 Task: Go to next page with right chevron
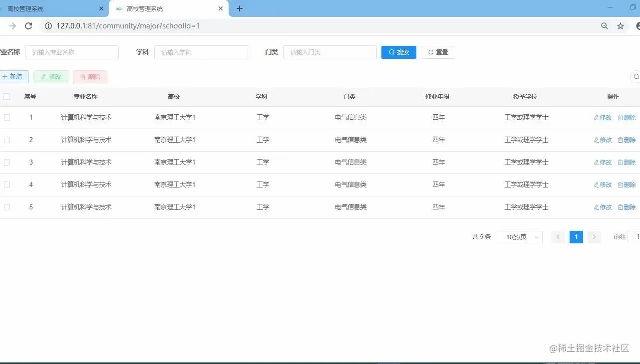click(x=594, y=237)
